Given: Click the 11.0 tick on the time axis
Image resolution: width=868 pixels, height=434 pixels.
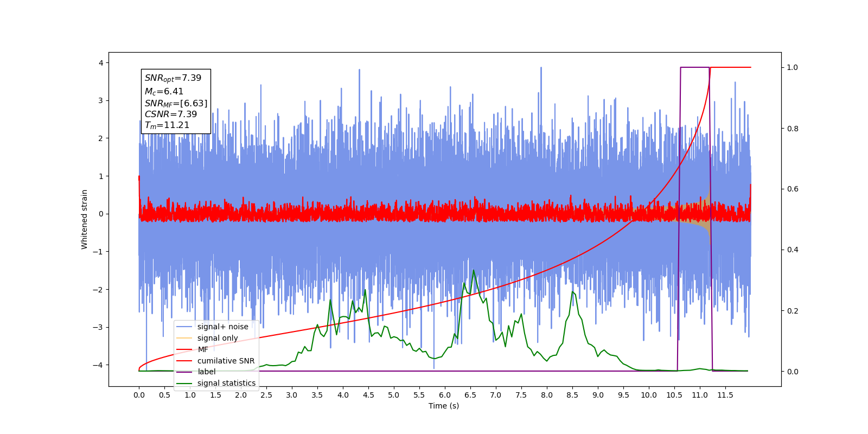Looking at the screenshot, I should pos(700,395).
